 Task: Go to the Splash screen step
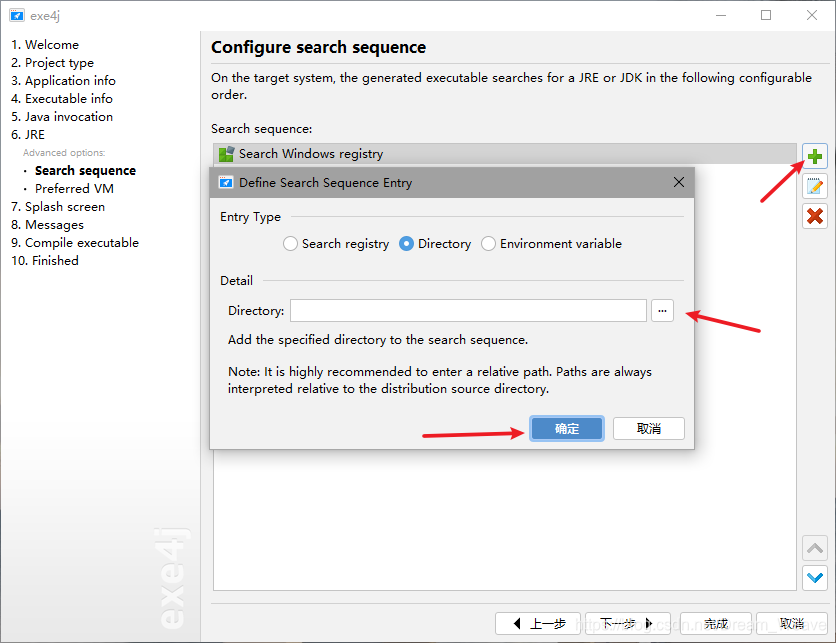[x=64, y=207]
